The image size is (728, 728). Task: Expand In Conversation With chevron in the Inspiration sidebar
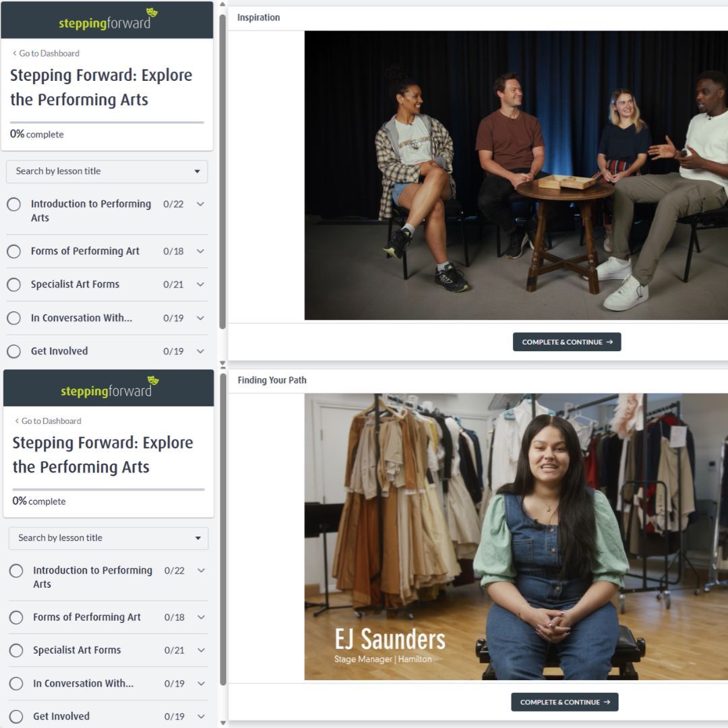tap(200, 318)
